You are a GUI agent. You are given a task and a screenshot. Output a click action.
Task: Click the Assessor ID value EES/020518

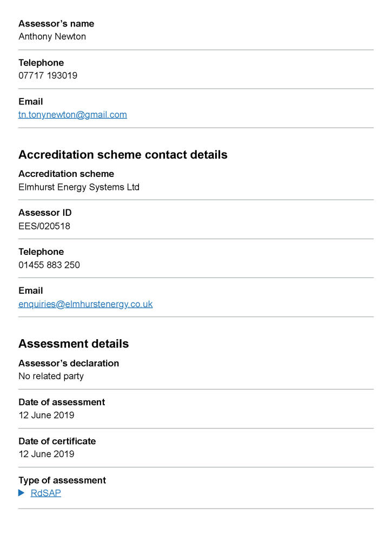coord(44,226)
